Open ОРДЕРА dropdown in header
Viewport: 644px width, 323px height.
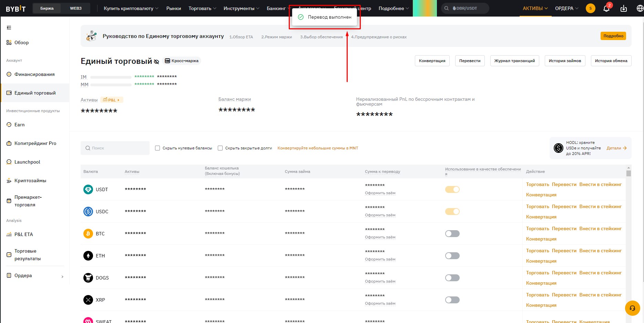[567, 8]
